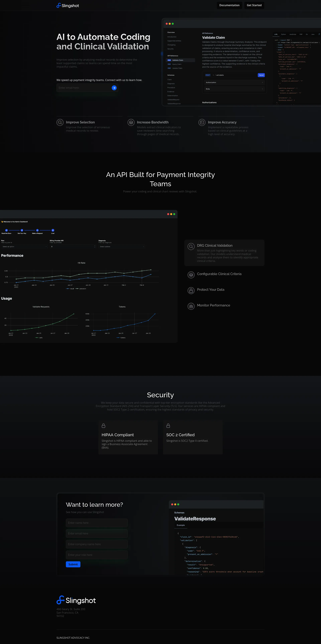This screenshot has height=644, width=321.
Task: Open the Claim schema link in sidebar
Action: tap(169, 79)
